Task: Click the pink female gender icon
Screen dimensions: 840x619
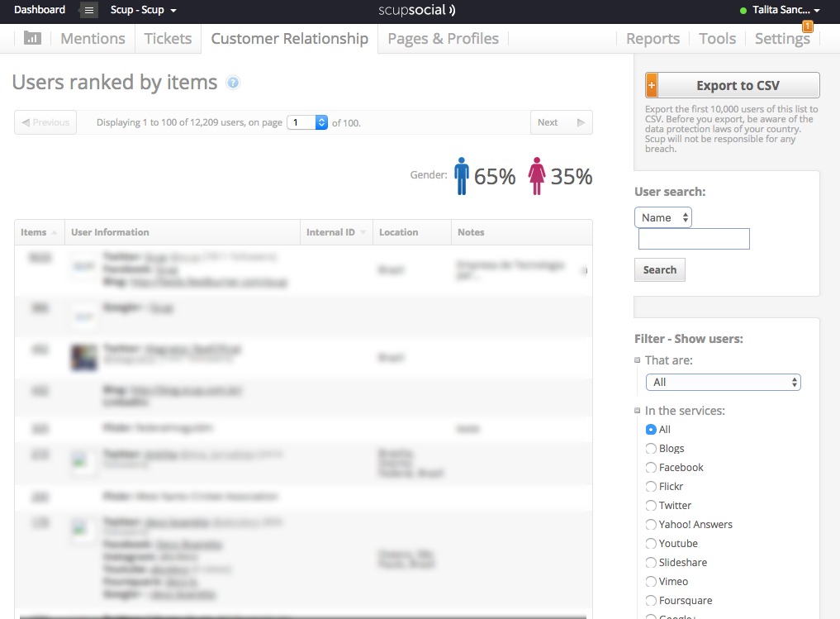Action: (x=536, y=176)
